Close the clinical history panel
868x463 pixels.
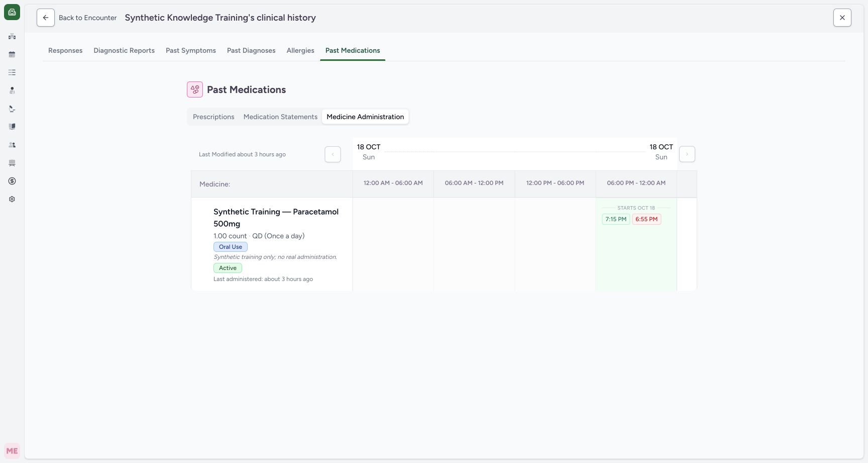(842, 18)
